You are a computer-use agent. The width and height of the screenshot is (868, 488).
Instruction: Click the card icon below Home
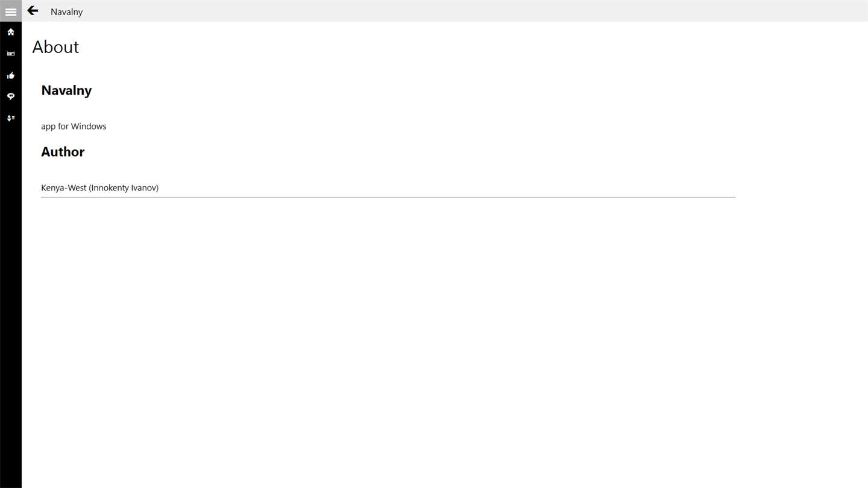[11, 54]
